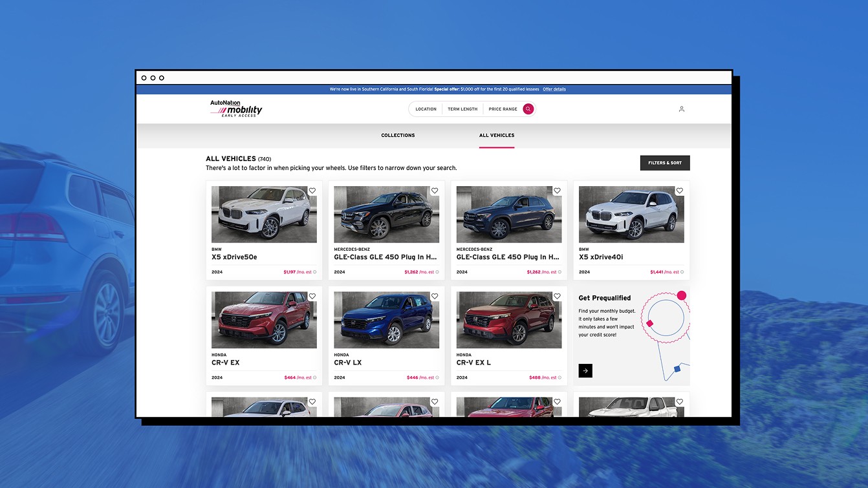Click the Get Prequalified arrow button
This screenshot has height=488, width=868.
click(x=585, y=371)
